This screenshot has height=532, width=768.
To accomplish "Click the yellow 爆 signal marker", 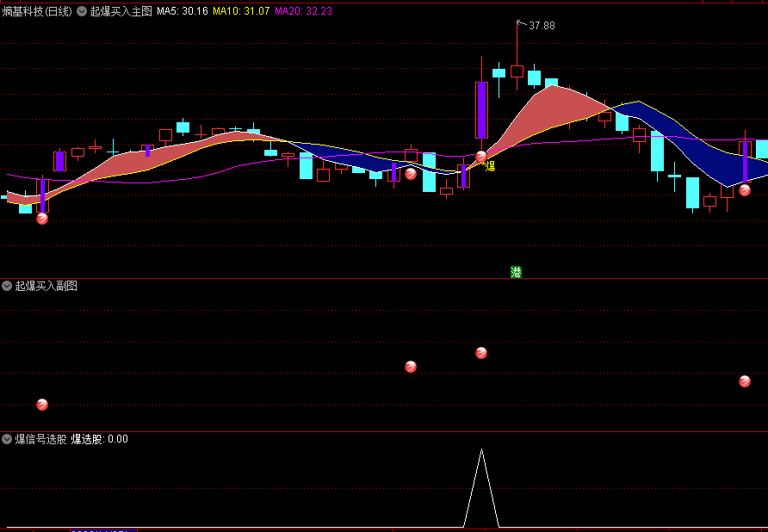I will pyautogui.click(x=490, y=166).
